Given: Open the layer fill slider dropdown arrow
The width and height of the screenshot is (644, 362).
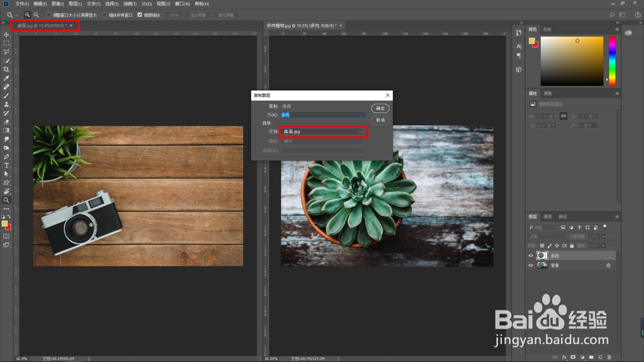Looking at the screenshot, I should click(603, 246).
